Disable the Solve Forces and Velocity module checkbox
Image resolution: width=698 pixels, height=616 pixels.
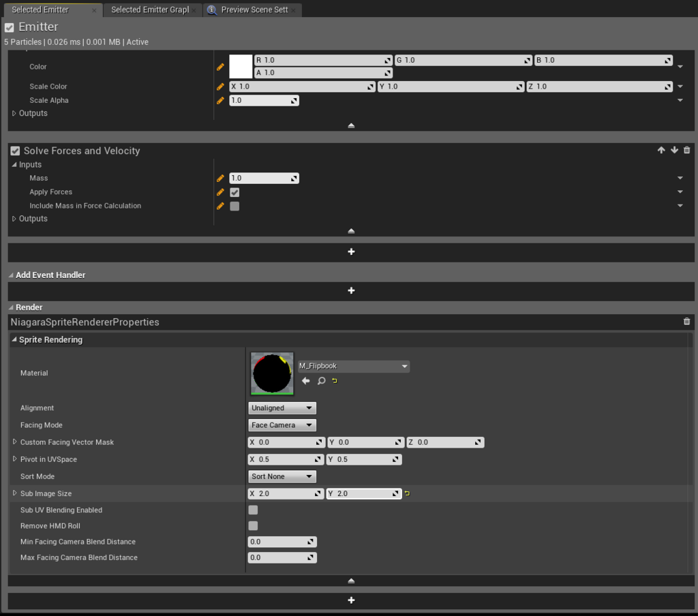(15, 151)
